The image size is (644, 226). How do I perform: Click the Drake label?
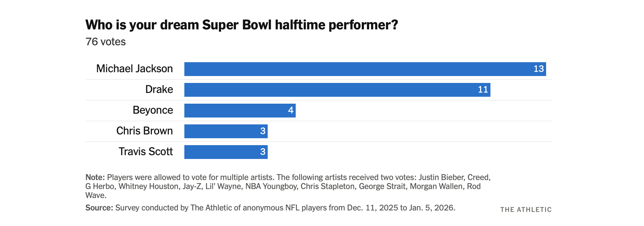pos(159,90)
